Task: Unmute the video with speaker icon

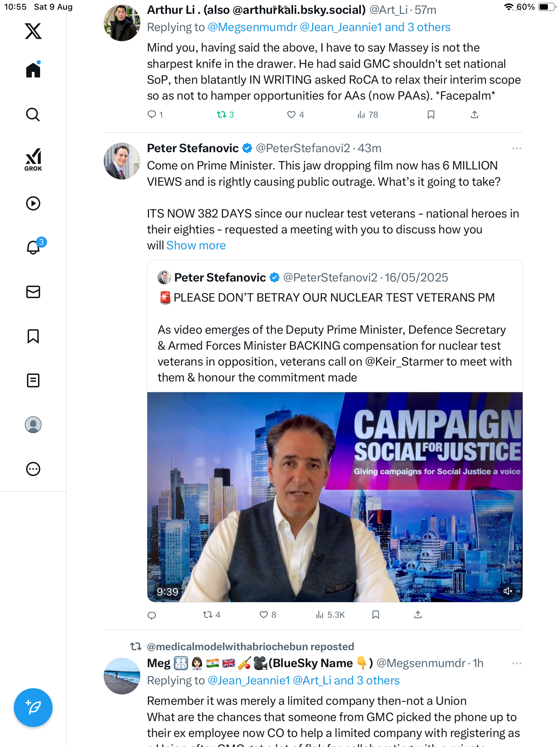Action: 507,591
